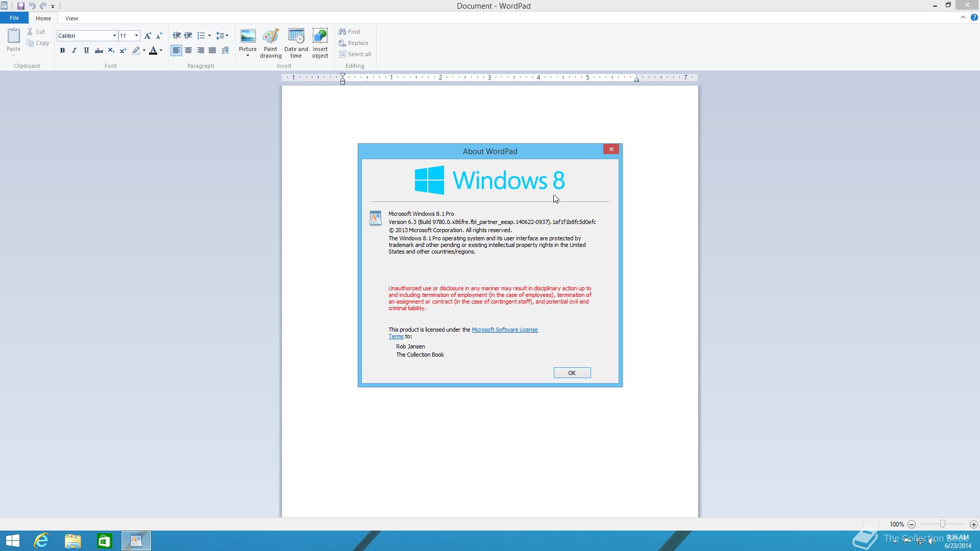Click the bullet list icon
The height and width of the screenshot is (551, 980).
pos(201,36)
